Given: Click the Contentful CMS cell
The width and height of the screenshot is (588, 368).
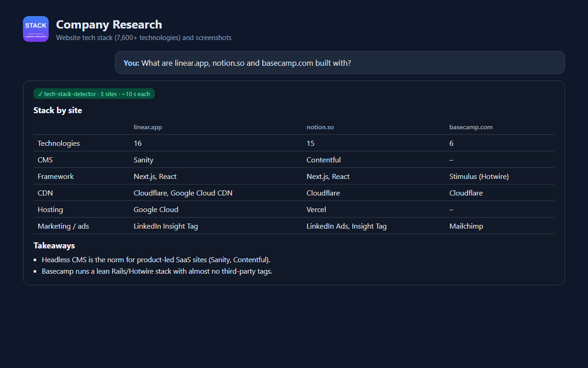Looking at the screenshot, I should pos(323,160).
